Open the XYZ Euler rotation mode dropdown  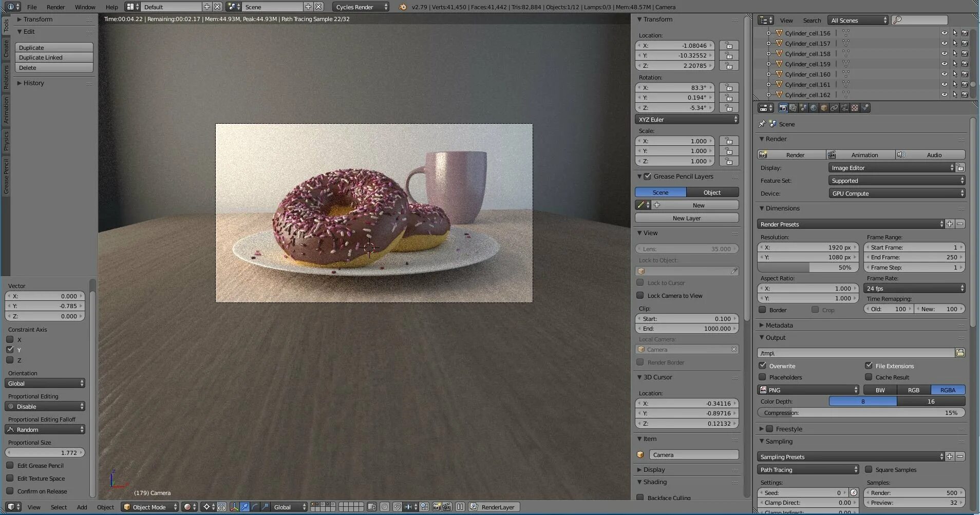(x=687, y=119)
